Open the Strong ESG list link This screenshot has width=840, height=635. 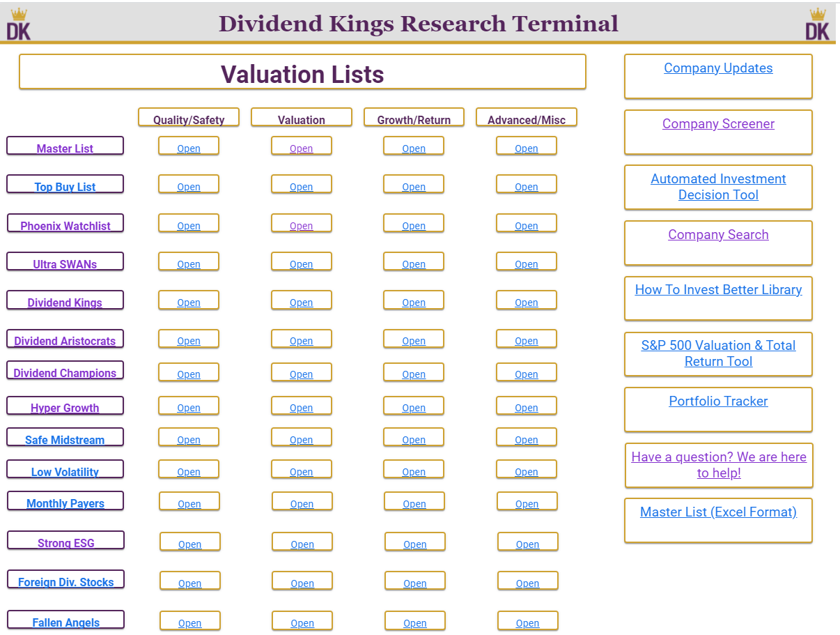point(65,543)
